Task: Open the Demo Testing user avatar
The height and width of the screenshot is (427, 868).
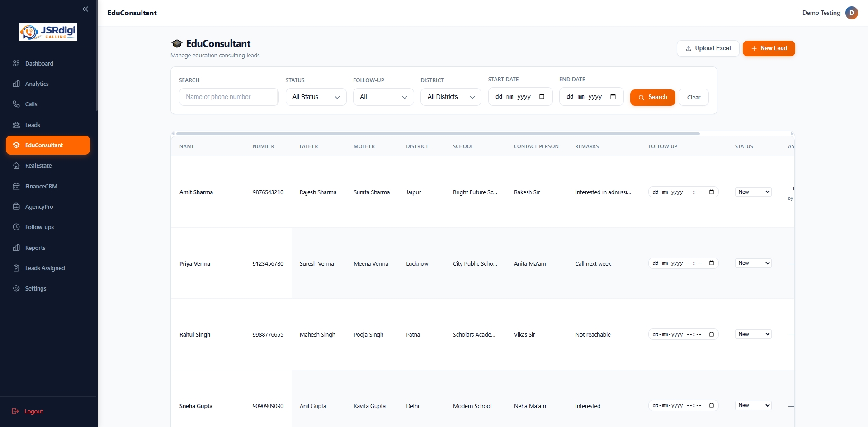Action: (851, 13)
